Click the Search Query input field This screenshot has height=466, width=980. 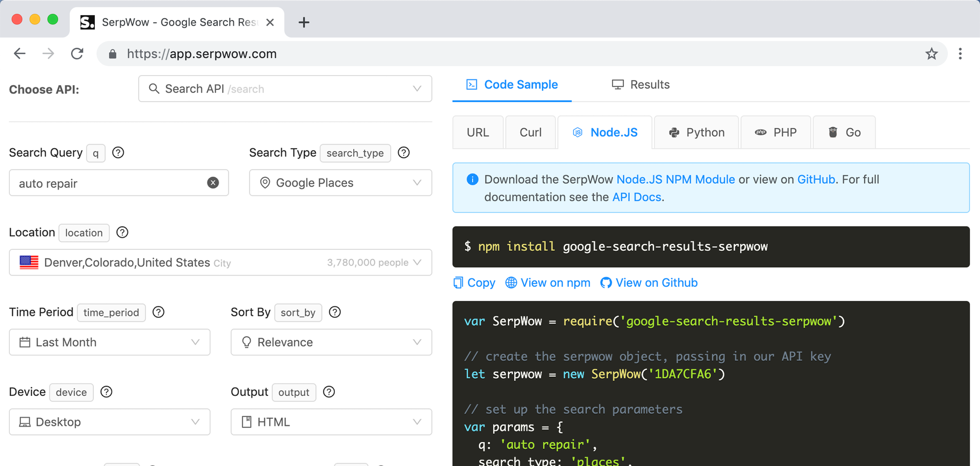(x=109, y=183)
